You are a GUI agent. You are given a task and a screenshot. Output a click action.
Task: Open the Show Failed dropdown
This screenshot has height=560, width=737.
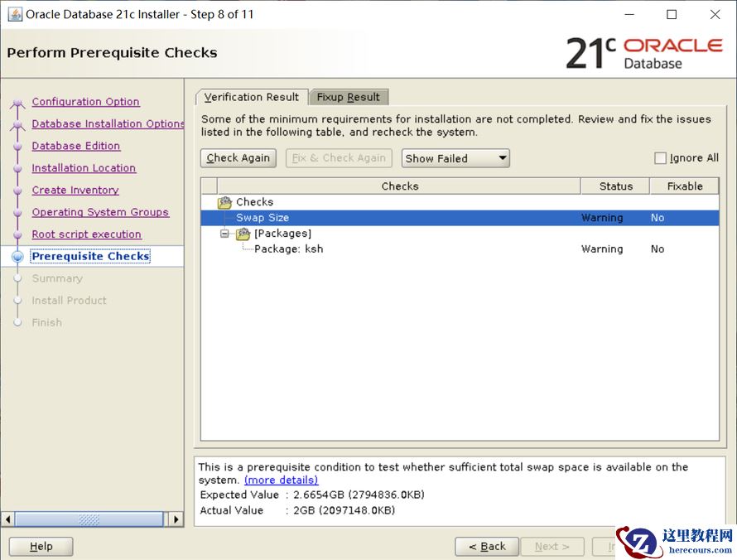coord(455,158)
